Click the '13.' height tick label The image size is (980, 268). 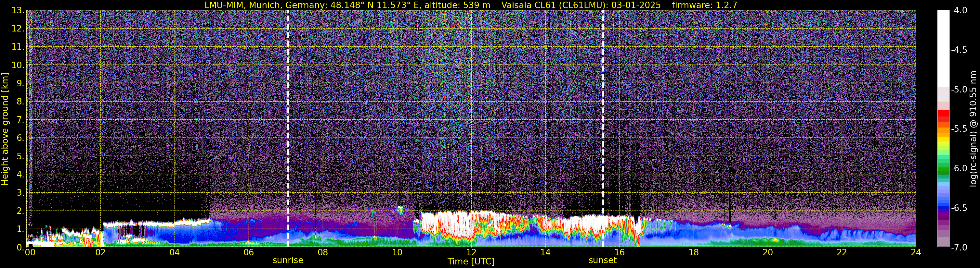(18, 11)
